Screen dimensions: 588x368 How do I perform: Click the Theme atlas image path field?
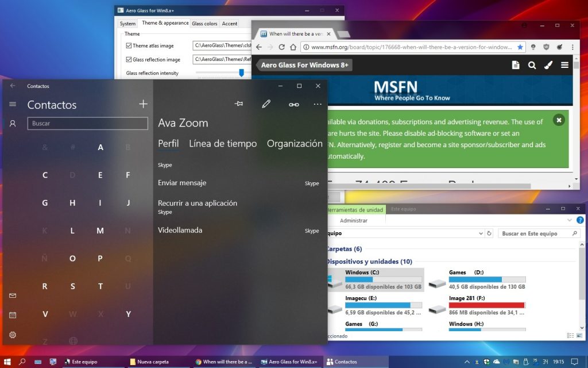click(222, 45)
